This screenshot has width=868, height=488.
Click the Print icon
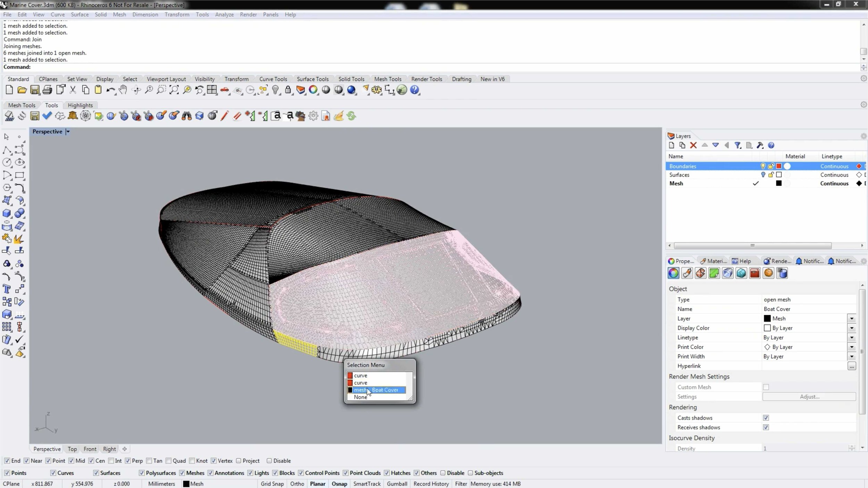pos(47,90)
